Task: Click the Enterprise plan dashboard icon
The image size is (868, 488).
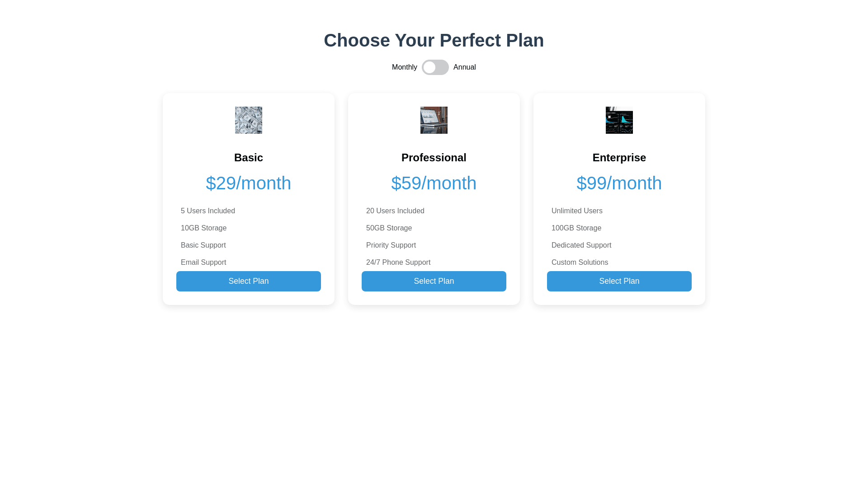Action: click(x=619, y=120)
